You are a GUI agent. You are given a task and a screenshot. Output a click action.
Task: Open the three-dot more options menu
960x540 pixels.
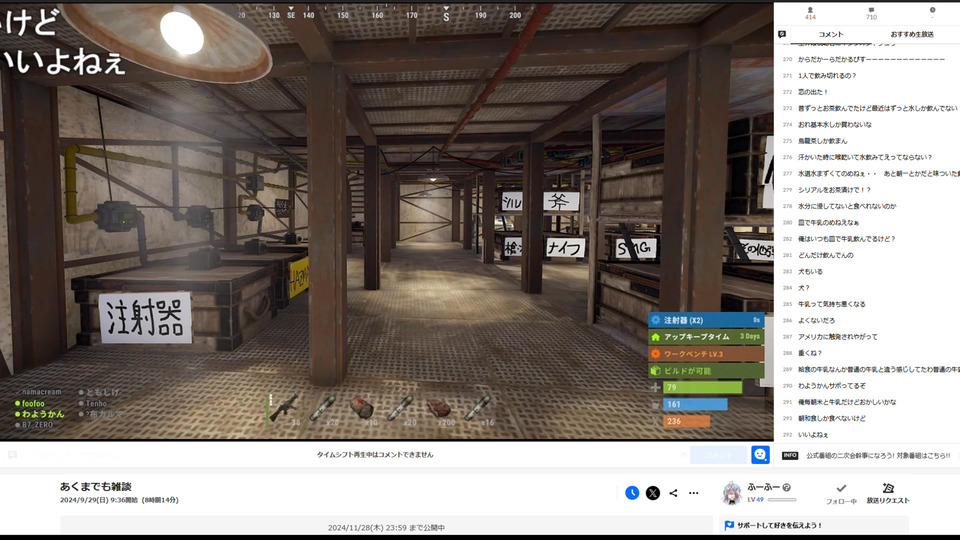pyautogui.click(x=694, y=493)
